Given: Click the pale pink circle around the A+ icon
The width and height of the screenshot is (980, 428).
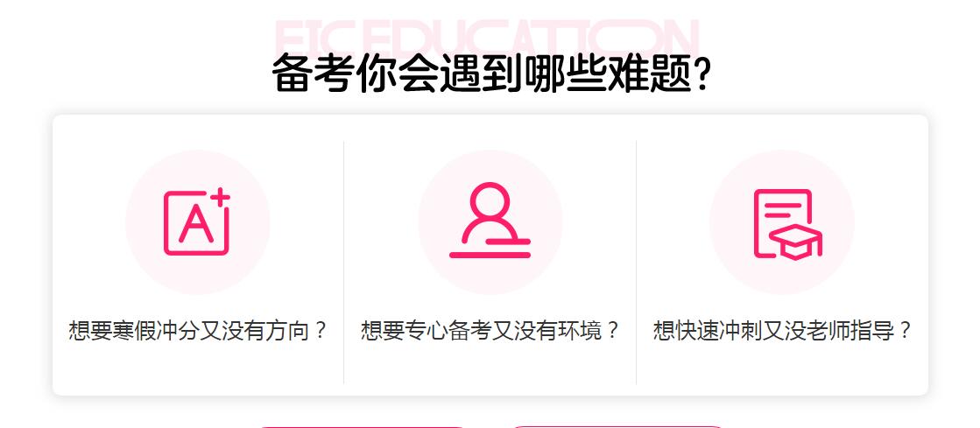Looking at the screenshot, I should click(x=198, y=221).
